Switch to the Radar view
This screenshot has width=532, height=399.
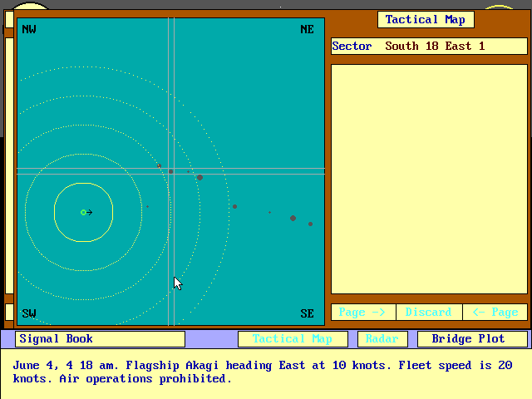pos(382,339)
